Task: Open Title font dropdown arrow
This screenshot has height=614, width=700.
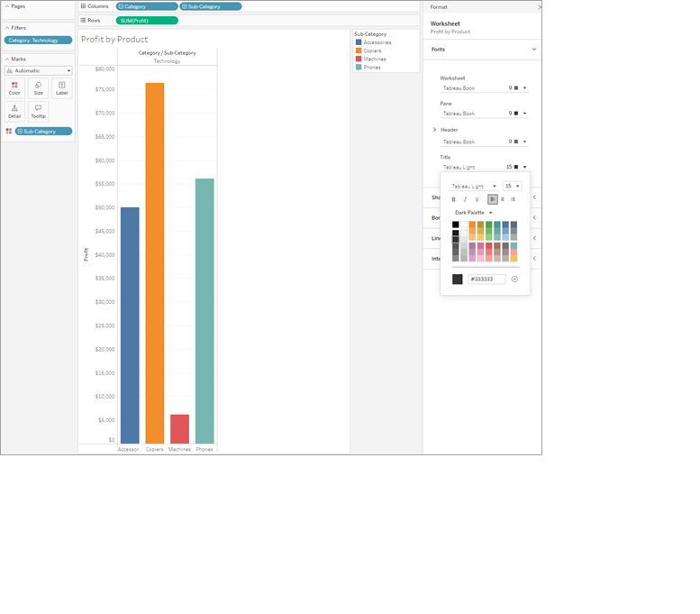Action: click(525, 167)
